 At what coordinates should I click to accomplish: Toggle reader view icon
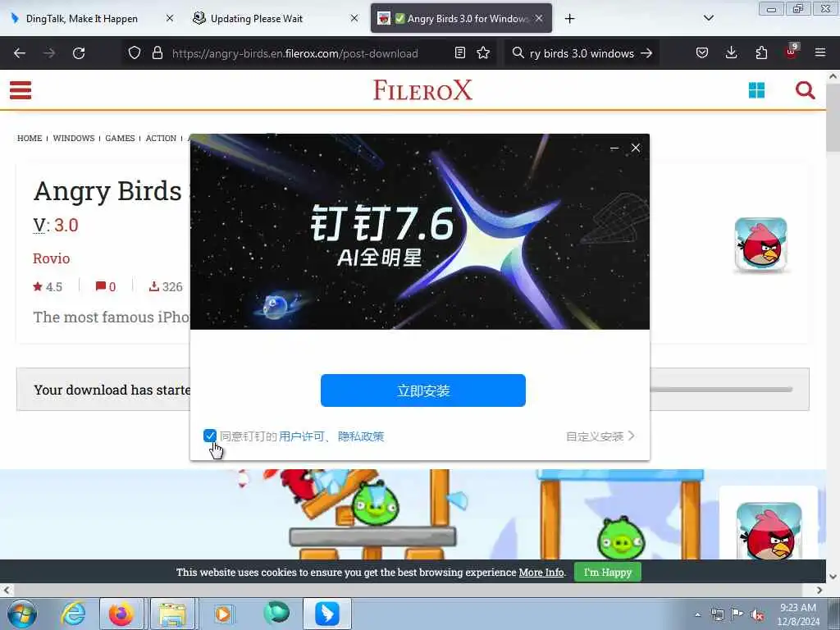(x=459, y=53)
